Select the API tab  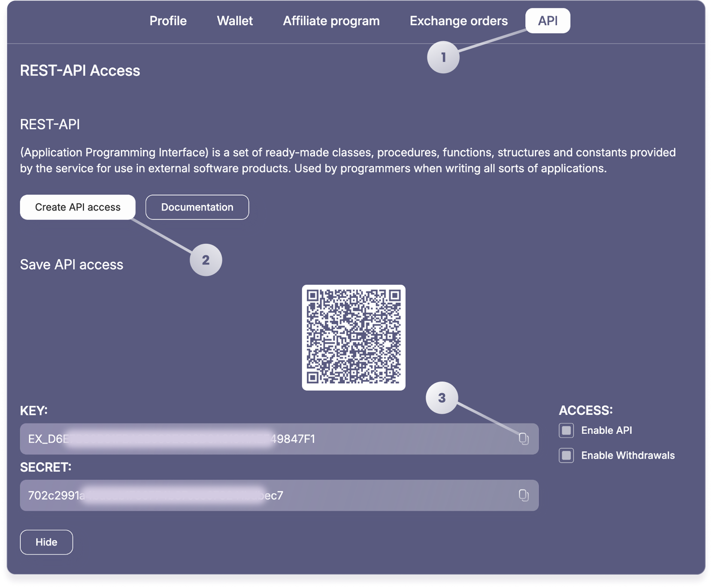point(548,21)
